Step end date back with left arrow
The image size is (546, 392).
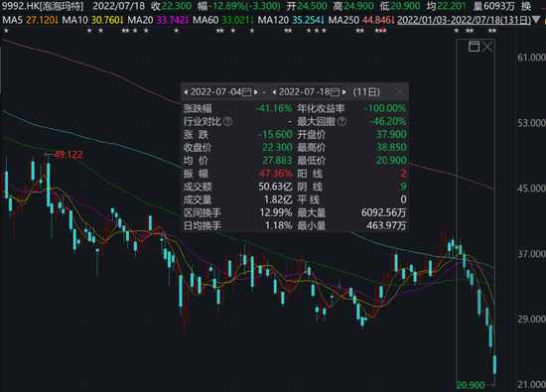(274, 92)
